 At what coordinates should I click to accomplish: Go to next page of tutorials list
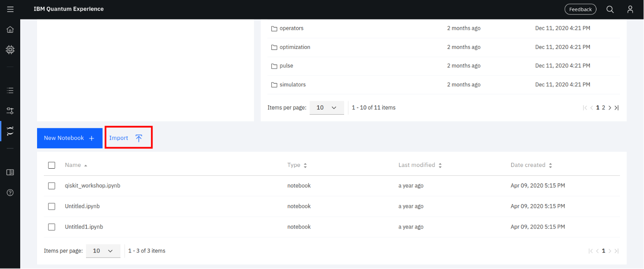pos(610,108)
